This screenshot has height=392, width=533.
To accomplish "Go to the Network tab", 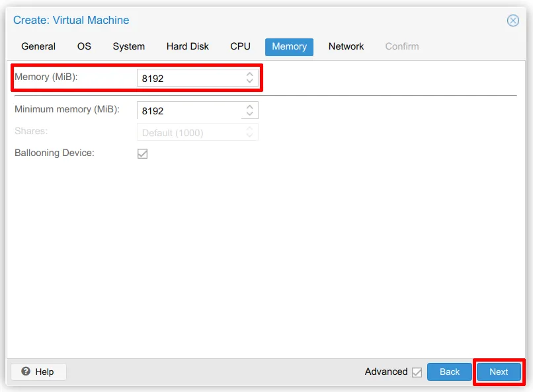I will click(x=346, y=46).
